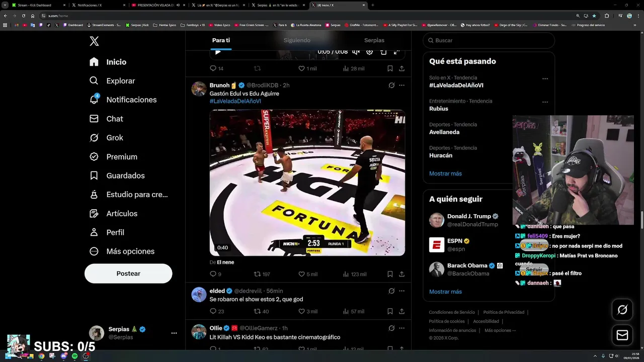This screenshot has width=644, height=362.
Task: Click the X logo in the sidebar
Action: tap(94, 41)
